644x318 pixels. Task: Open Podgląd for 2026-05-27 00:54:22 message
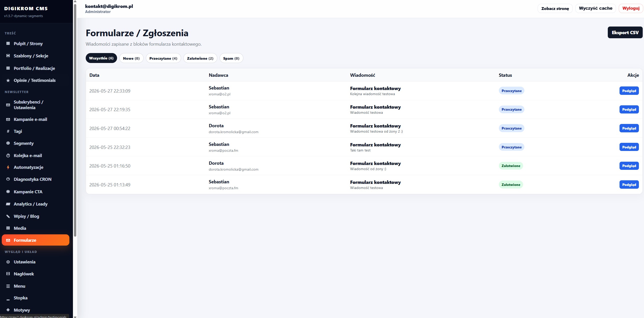tap(629, 128)
